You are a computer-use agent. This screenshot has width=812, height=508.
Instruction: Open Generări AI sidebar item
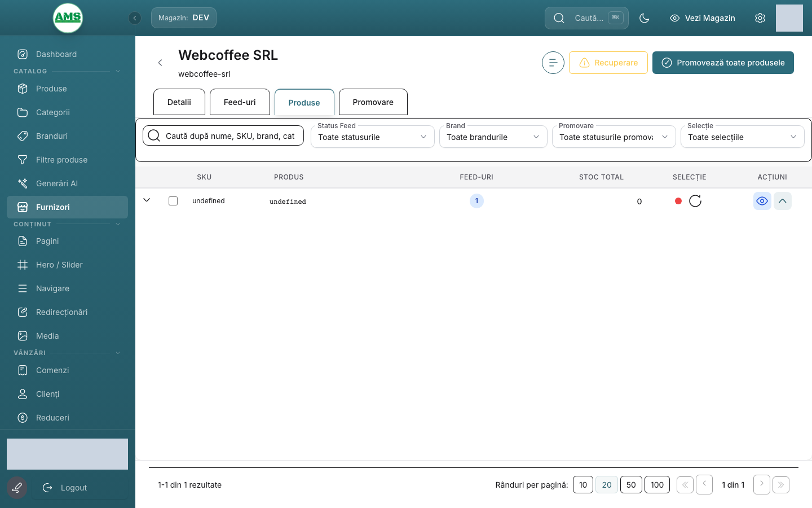tap(67, 183)
